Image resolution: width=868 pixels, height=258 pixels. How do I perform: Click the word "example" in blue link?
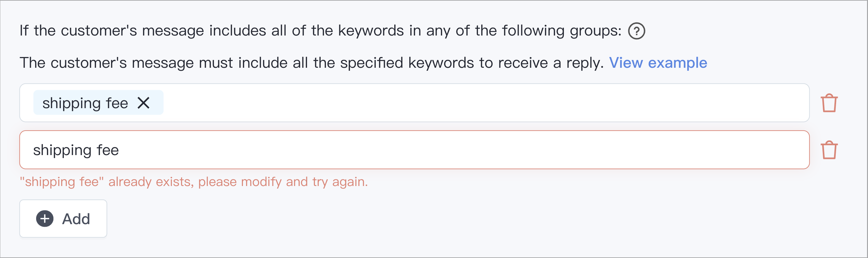click(x=678, y=63)
